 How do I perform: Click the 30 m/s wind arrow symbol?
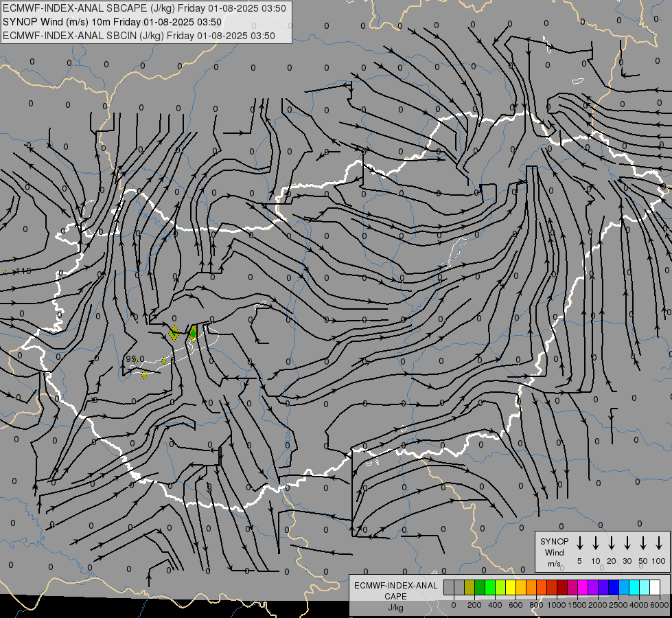coord(627,543)
